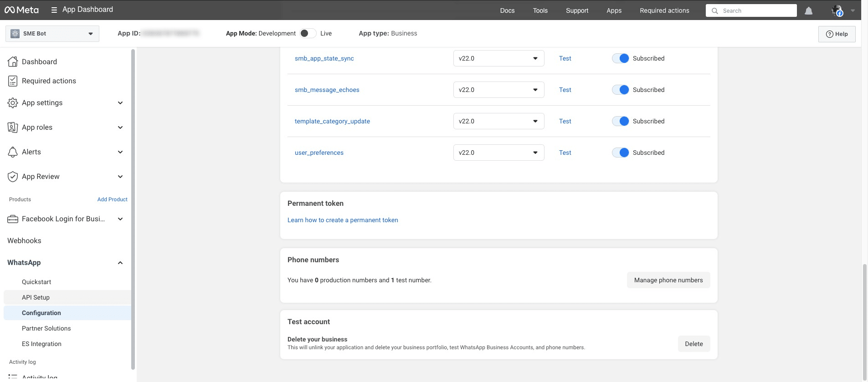868x382 pixels.
Task: Click Manage phone numbers button
Action: coord(668,280)
